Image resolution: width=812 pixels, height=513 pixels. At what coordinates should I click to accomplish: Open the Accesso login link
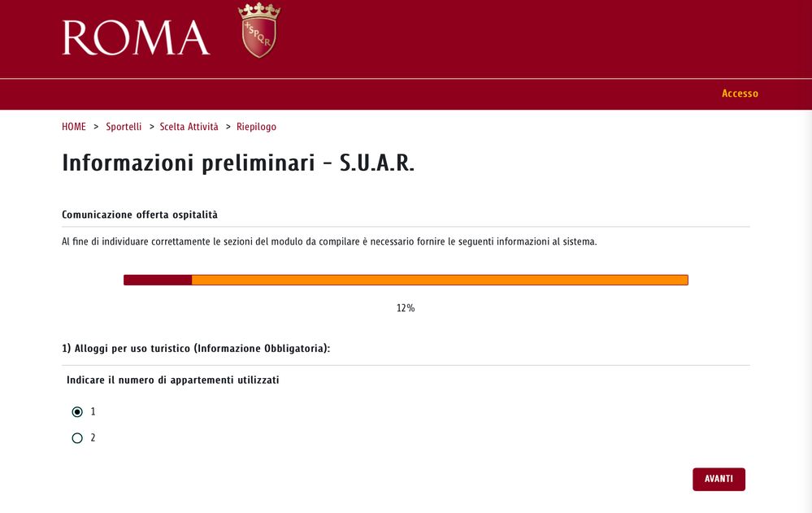click(x=740, y=93)
